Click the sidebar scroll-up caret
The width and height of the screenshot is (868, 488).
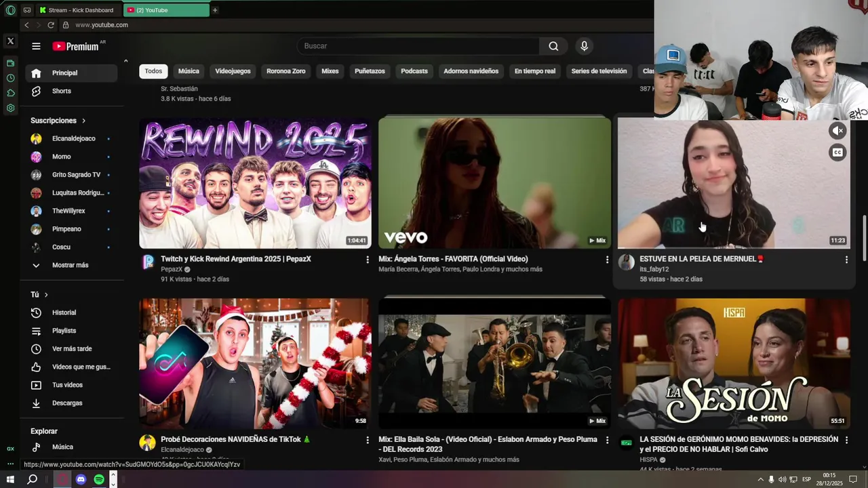pyautogui.click(x=125, y=61)
